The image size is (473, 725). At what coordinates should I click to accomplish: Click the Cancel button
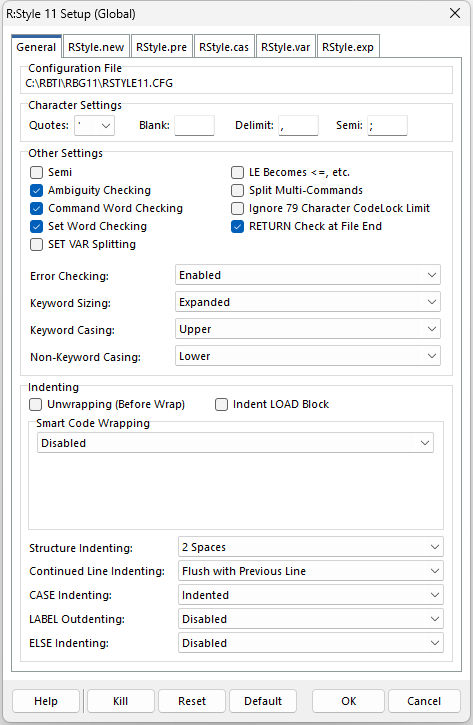tap(424, 701)
